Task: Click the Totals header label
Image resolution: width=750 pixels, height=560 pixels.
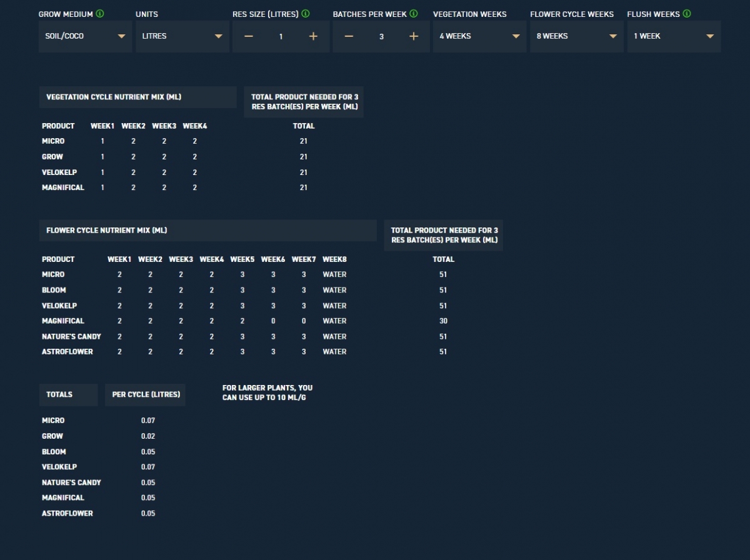Action: [68, 394]
